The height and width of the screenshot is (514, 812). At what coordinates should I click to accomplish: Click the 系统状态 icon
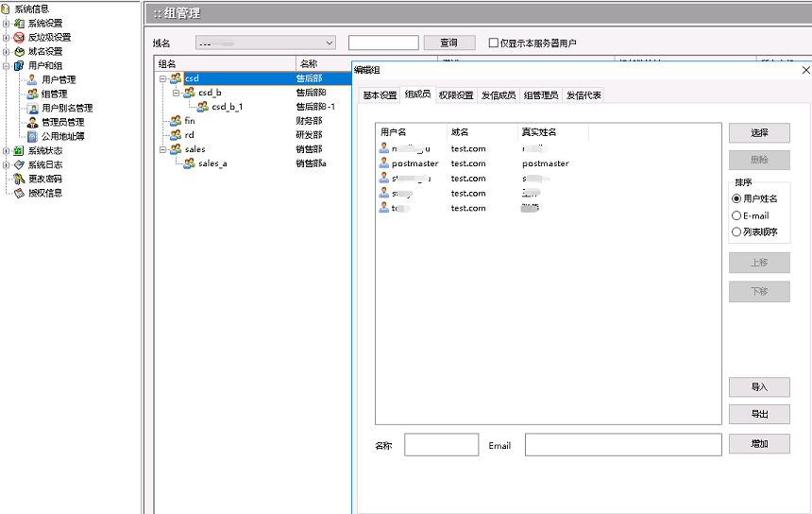pos(19,150)
